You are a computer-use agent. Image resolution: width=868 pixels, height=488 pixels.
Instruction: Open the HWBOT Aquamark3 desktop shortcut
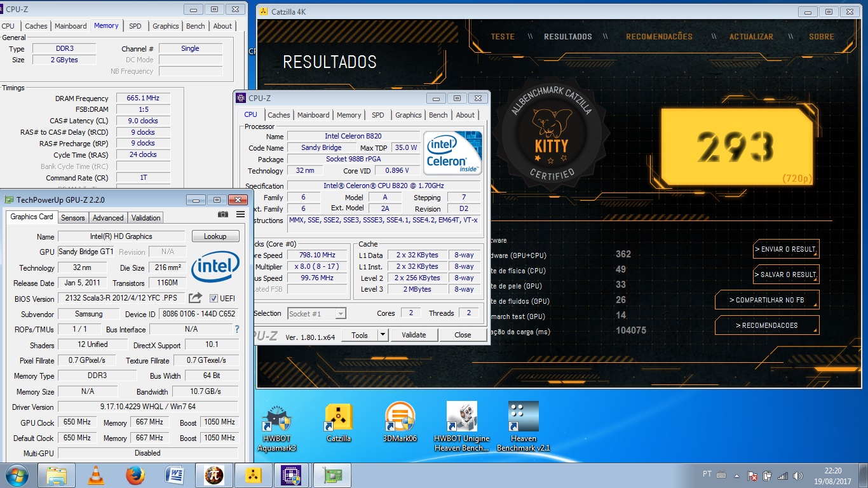(x=277, y=426)
